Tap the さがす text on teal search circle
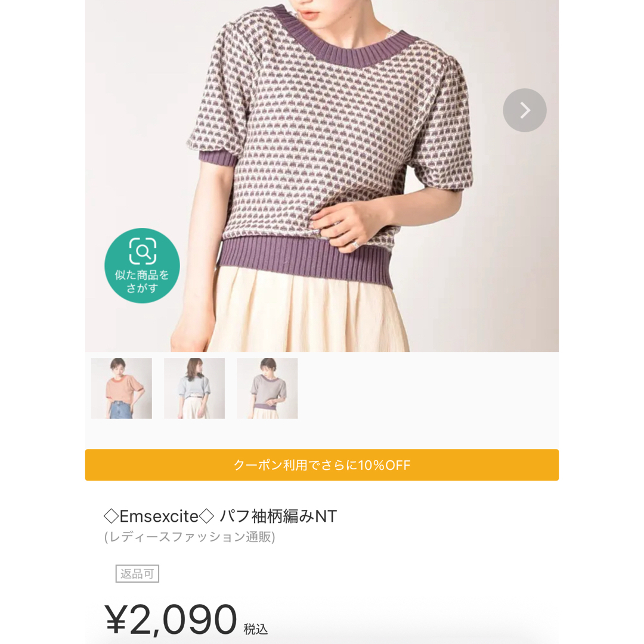The width and height of the screenshot is (644, 644). point(142,288)
